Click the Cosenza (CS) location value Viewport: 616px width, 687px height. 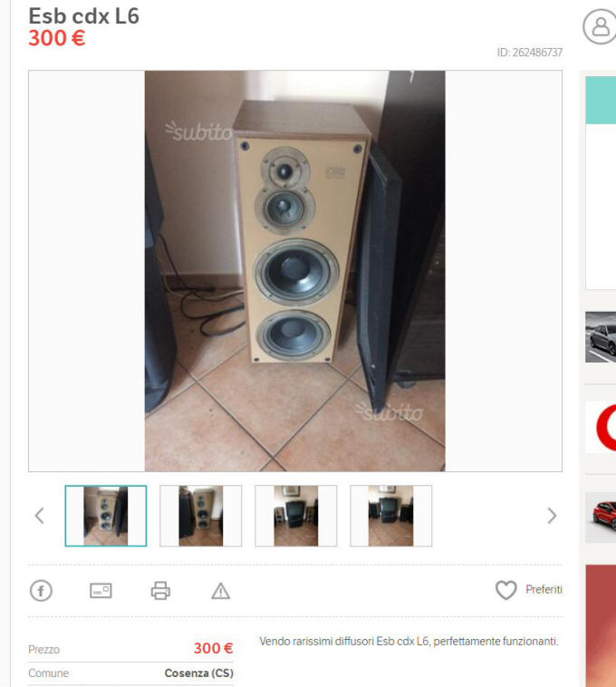coord(198,673)
